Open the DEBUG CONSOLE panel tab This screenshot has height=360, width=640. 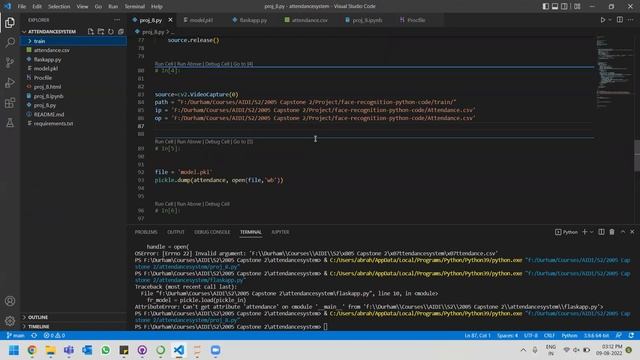(212, 232)
